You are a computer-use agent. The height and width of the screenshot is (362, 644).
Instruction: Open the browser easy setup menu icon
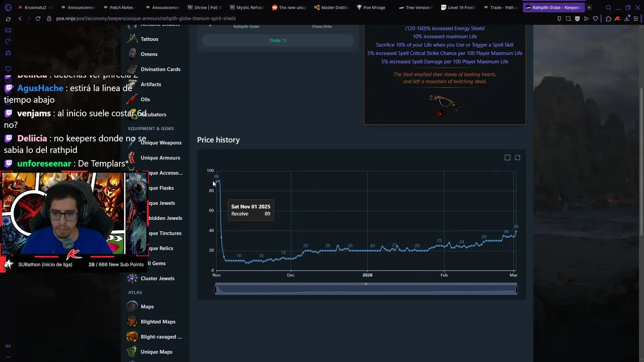636,19
